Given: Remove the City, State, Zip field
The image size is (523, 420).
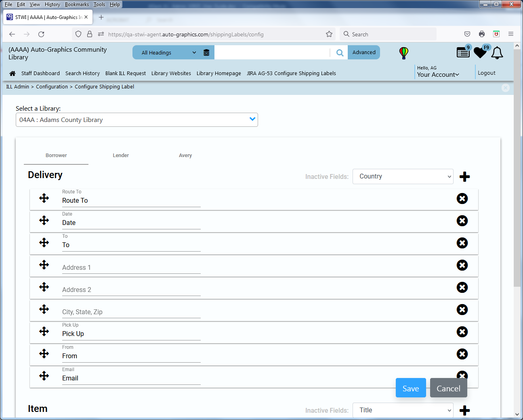Looking at the screenshot, I should [462, 310].
